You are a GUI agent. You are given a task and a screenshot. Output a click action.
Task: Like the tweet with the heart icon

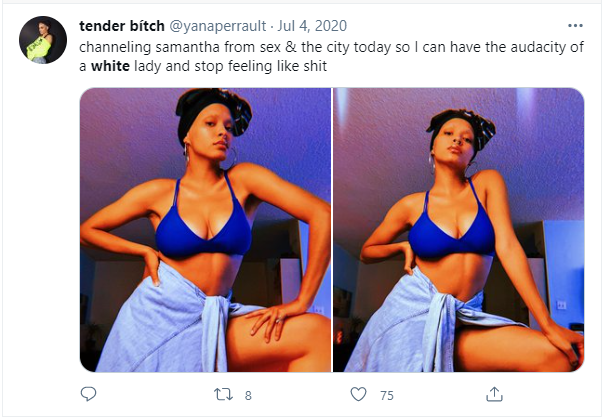point(358,394)
